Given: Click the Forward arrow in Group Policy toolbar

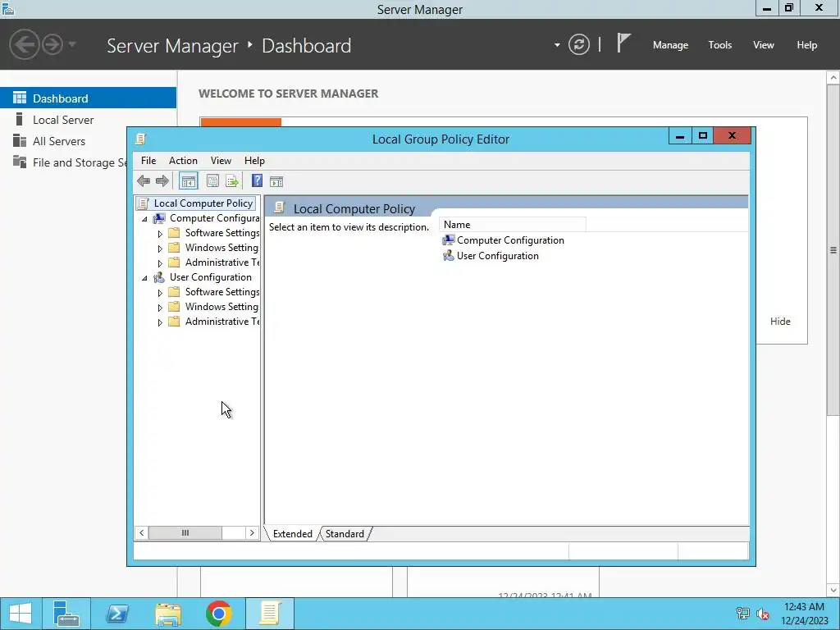Looking at the screenshot, I should tap(162, 181).
